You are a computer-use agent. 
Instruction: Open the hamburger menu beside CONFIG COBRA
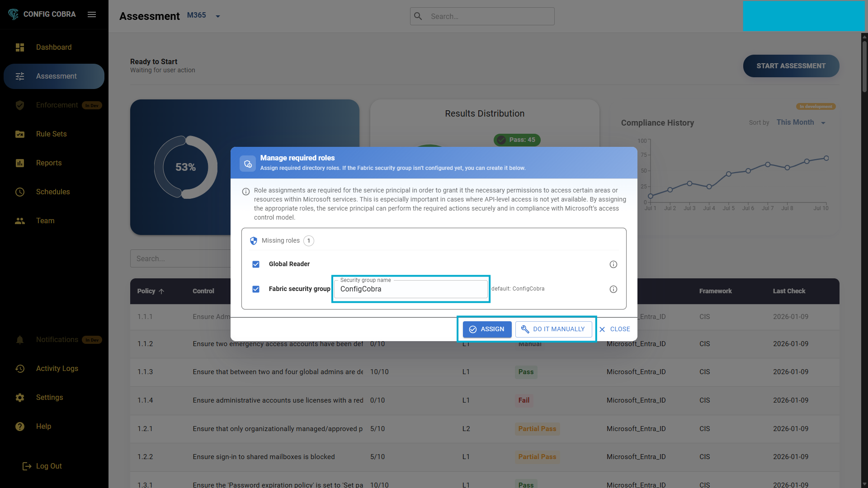tap(92, 14)
